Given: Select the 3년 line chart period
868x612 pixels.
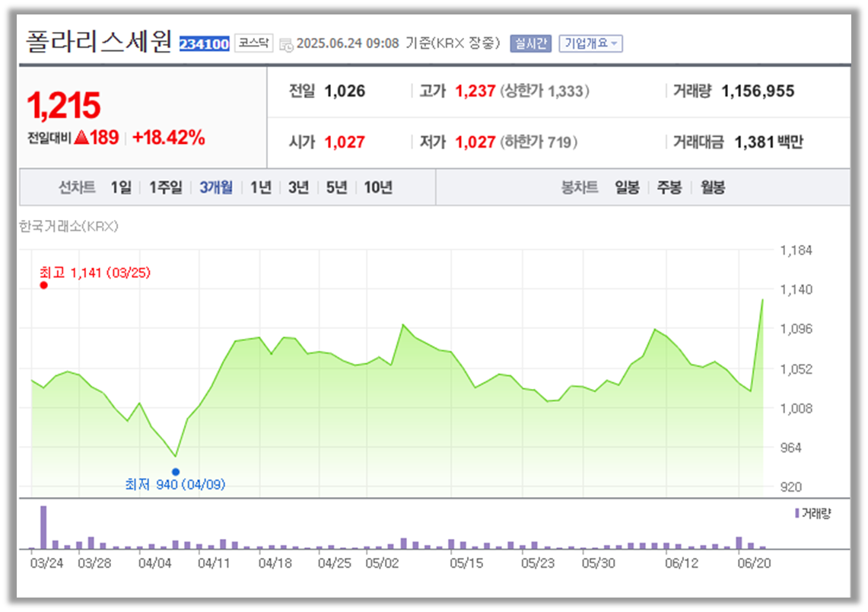Looking at the screenshot, I should pyautogui.click(x=298, y=188).
